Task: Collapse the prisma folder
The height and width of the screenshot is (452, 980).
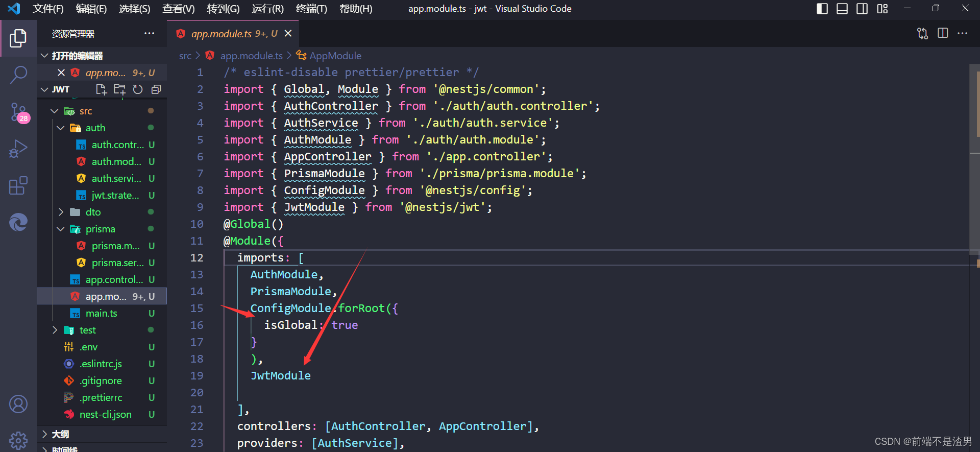Action: [x=60, y=229]
